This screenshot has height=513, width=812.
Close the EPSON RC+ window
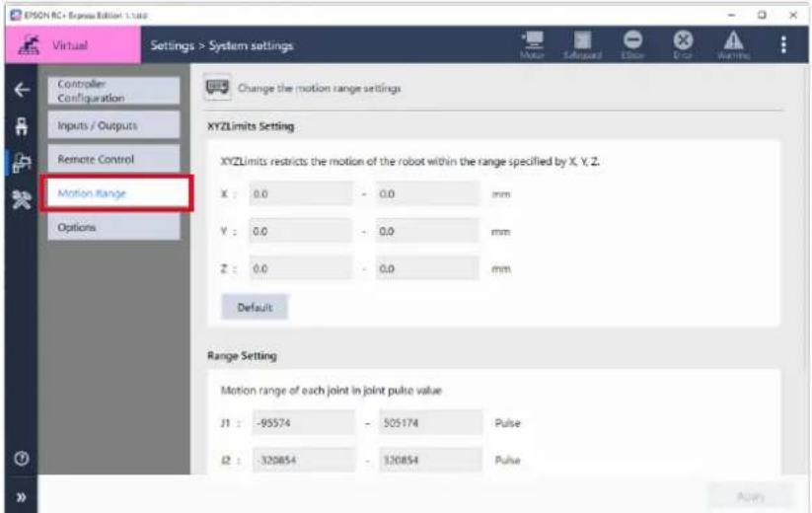click(x=793, y=15)
